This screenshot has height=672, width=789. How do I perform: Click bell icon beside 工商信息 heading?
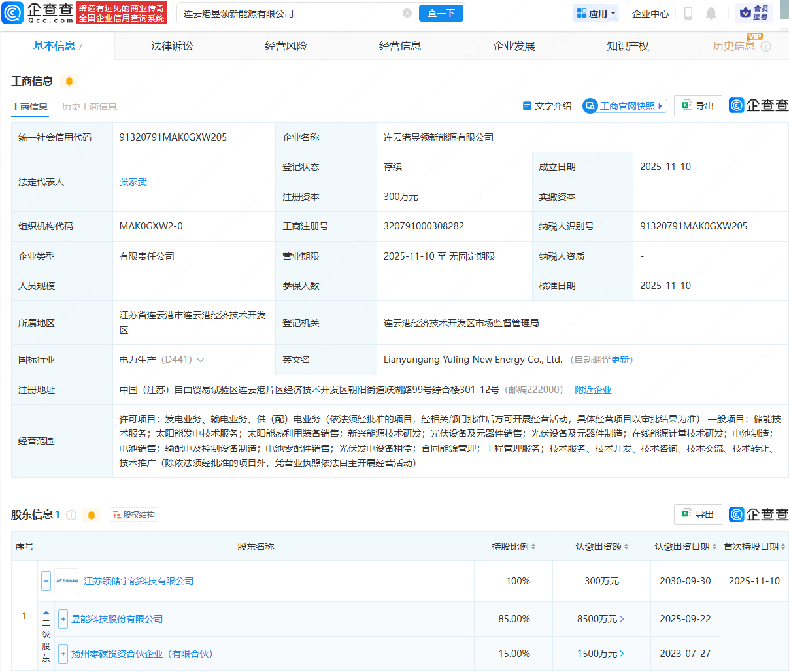point(69,81)
